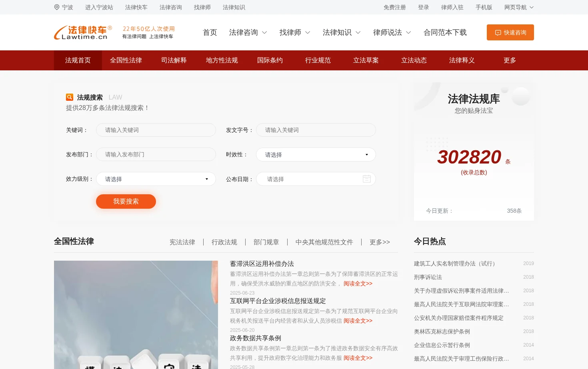This screenshot has height=369, width=588.
Task: Click 首页 in the main menu
Action: (x=210, y=32)
